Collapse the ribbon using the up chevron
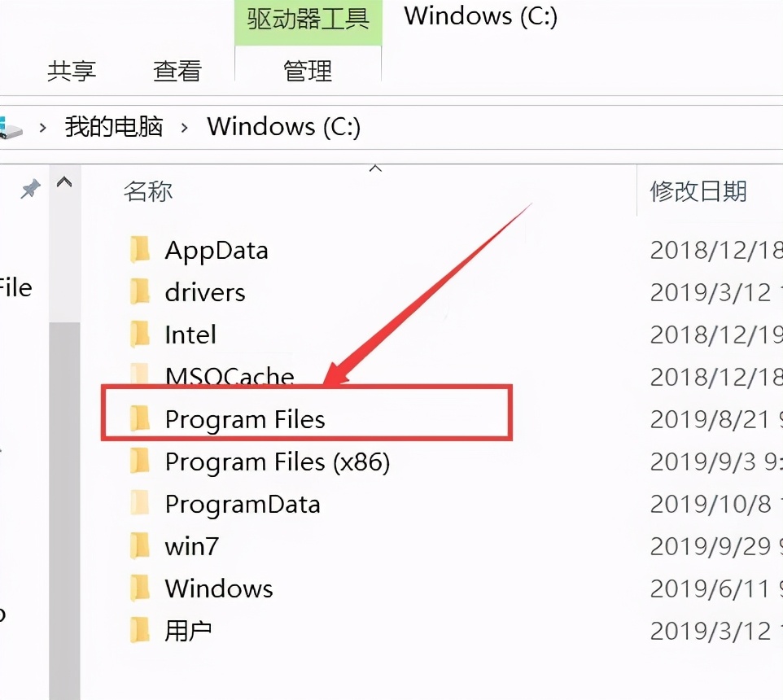Image resolution: width=783 pixels, height=700 pixels. 374,168
